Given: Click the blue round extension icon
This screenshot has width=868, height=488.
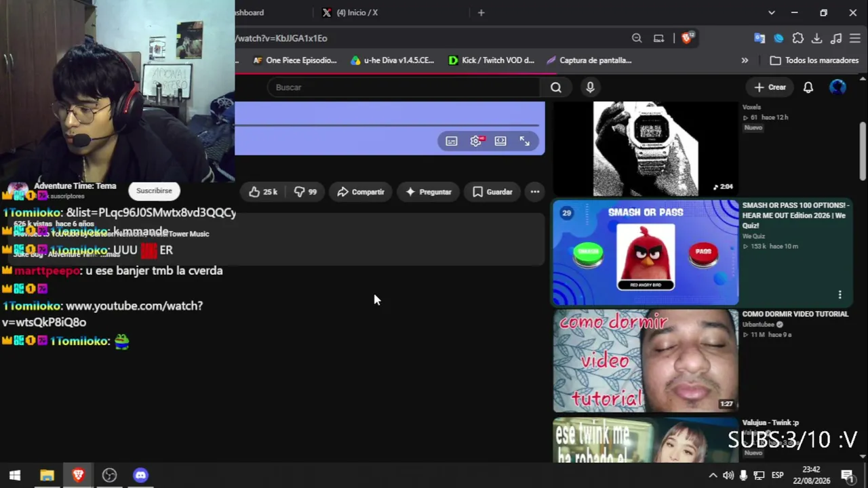Looking at the screenshot, I should (x=778, y=38).
